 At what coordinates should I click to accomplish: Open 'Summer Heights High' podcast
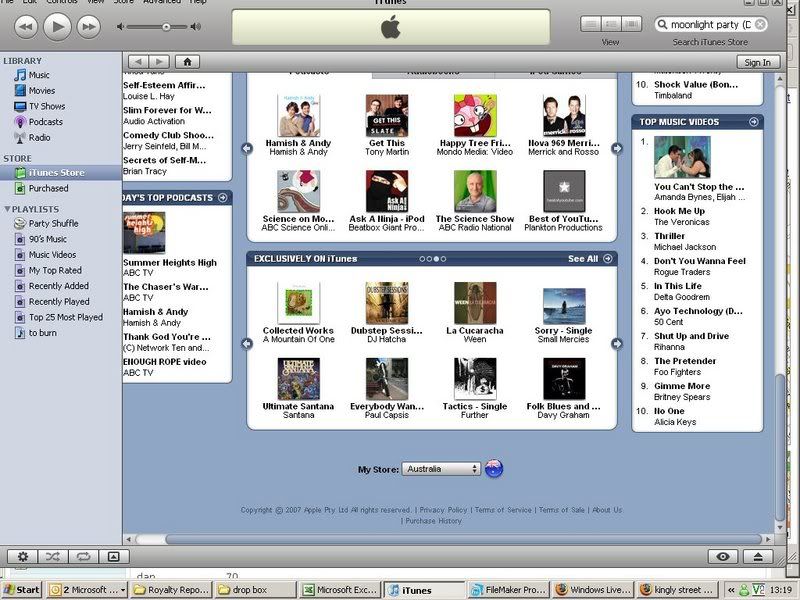170,262
